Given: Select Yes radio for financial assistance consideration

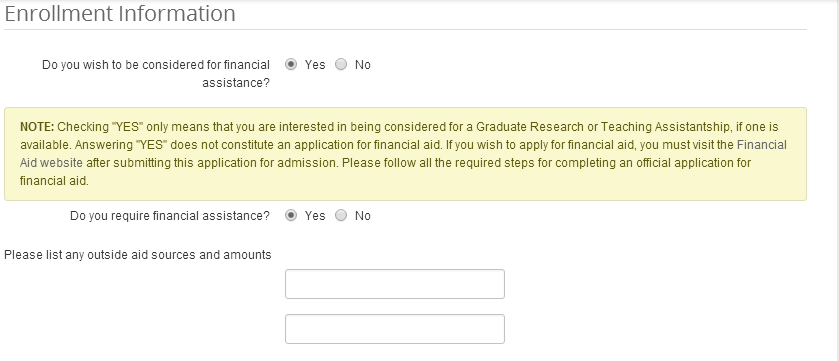Looking at the screenshot, I should (x=291, y=65).
